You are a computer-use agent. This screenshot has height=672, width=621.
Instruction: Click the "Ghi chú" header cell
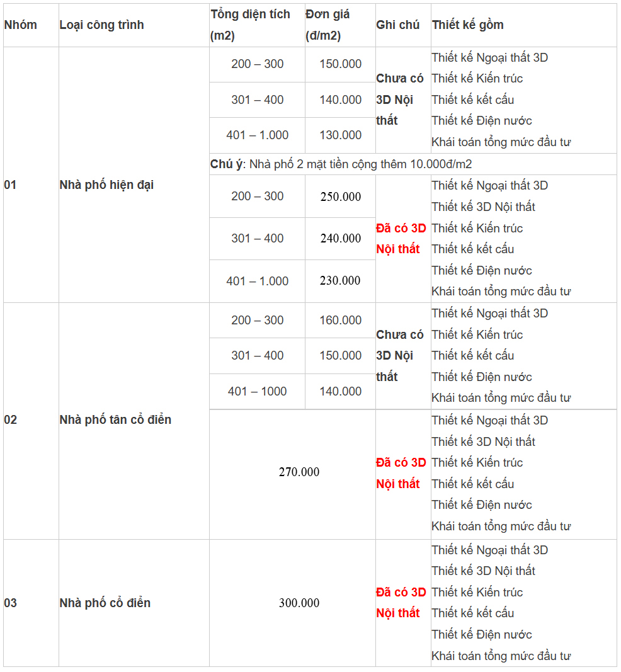click(397, 25)
